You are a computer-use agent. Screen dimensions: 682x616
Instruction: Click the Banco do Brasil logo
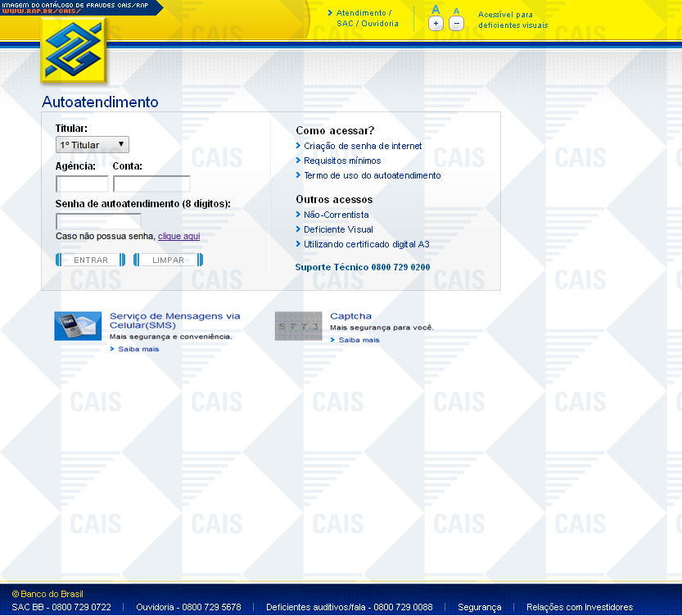click(x=74, y=51)
